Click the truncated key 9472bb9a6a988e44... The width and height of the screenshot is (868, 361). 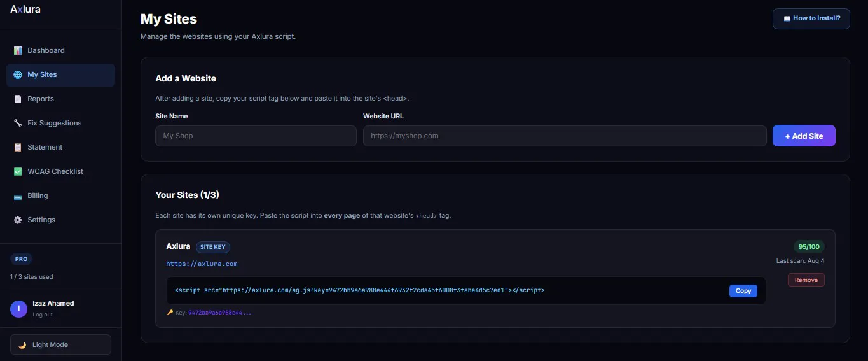220,313
